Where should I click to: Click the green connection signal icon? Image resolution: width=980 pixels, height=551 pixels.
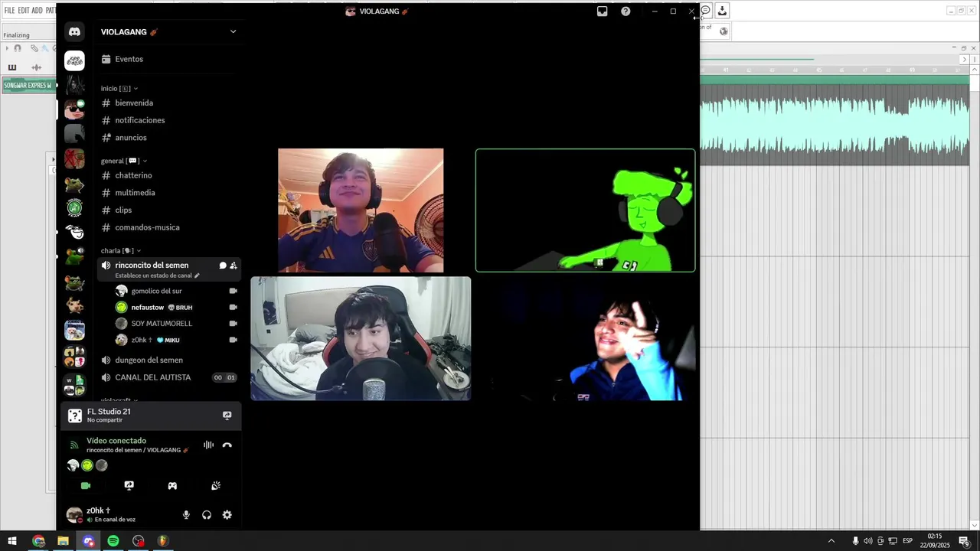click(x=74, y=445)
